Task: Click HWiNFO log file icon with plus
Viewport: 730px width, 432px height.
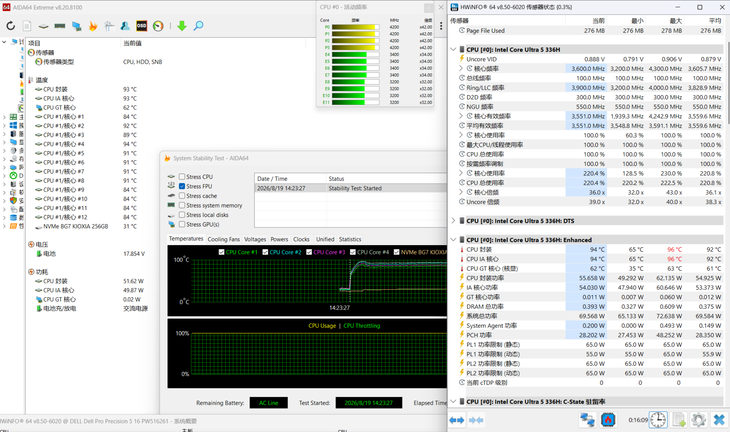Action: click(679, 420)
